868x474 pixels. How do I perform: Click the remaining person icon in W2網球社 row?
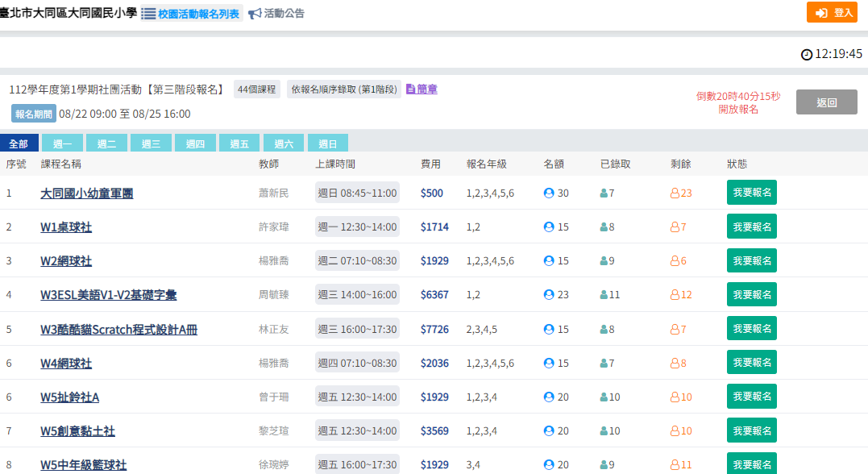[675, 261]
